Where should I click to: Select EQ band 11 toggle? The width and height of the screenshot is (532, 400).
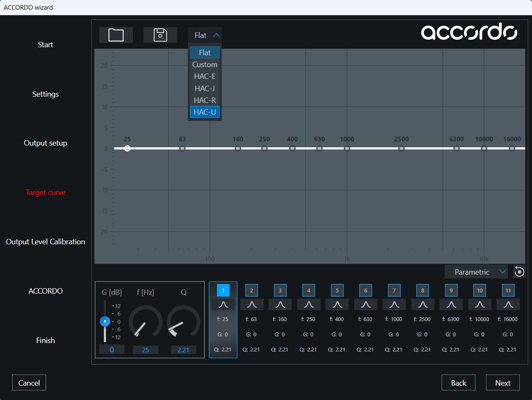pyautogui.click(x=508, y=290)
